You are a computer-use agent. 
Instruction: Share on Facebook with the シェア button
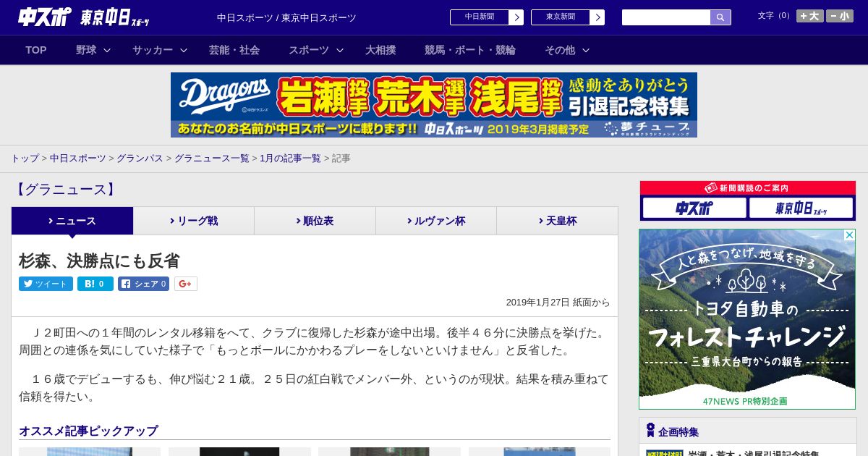143,284
